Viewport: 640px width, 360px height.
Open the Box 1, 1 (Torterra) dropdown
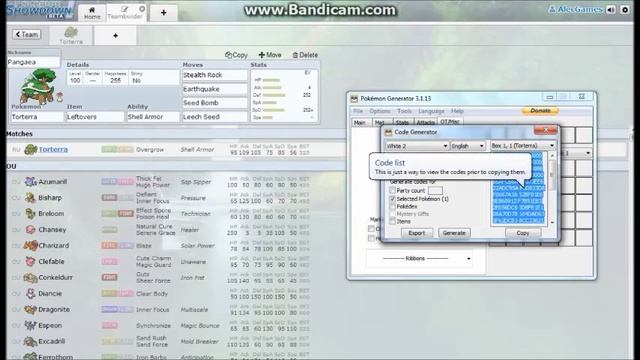(523, 146)
